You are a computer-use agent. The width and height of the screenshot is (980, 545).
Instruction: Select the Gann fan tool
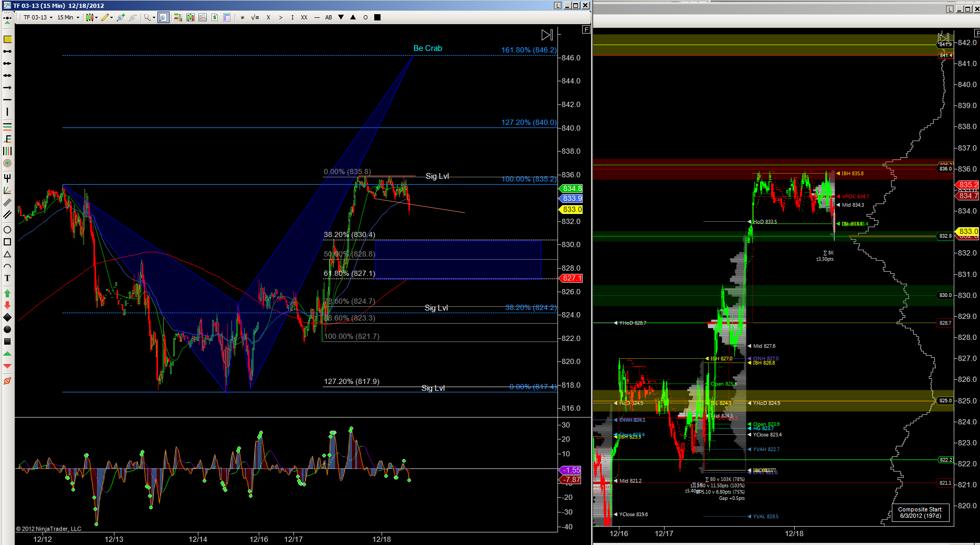7,190
